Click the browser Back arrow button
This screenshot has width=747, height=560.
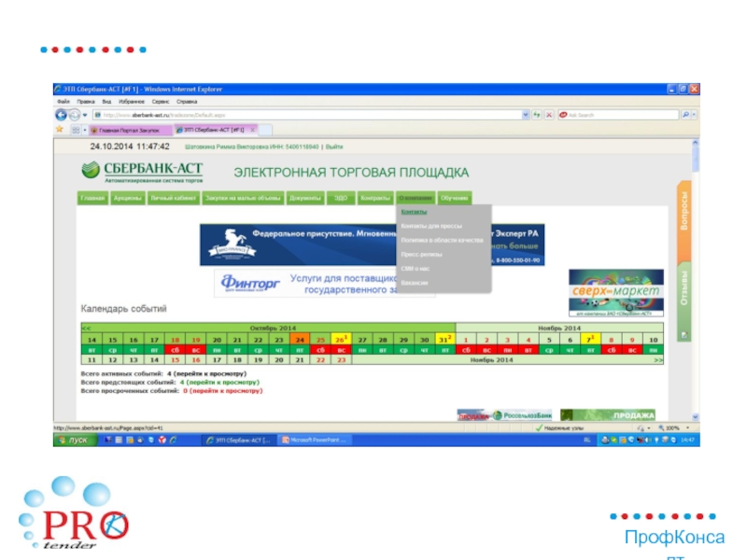tap(61, 115)
